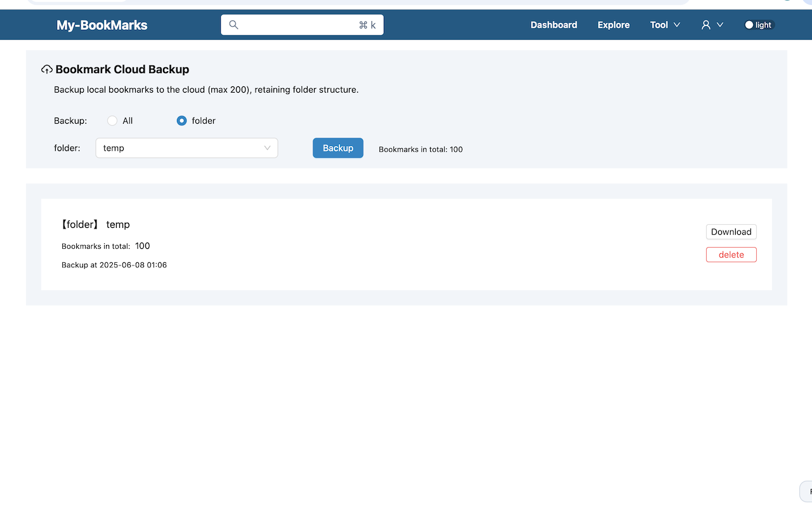Expand the temp folder dropdown
Viewport: 812px width, 508px height.
(187, 148)
